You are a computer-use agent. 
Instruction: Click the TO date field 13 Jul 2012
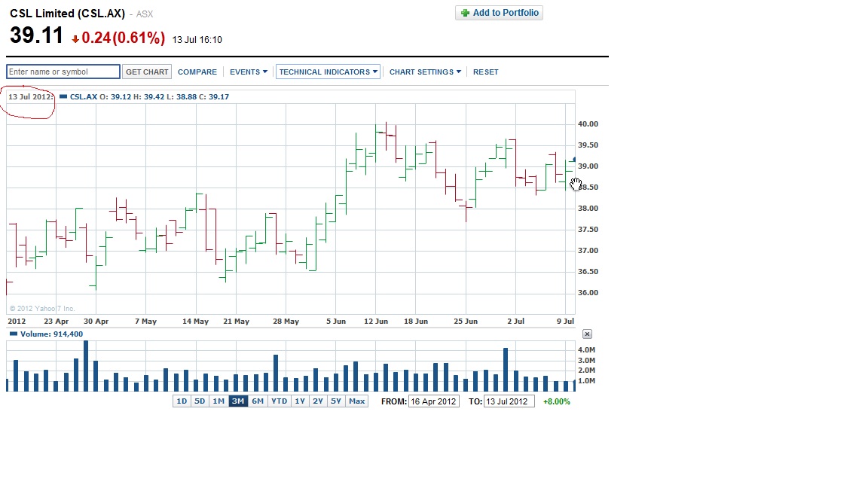click(x=509, y=401)
